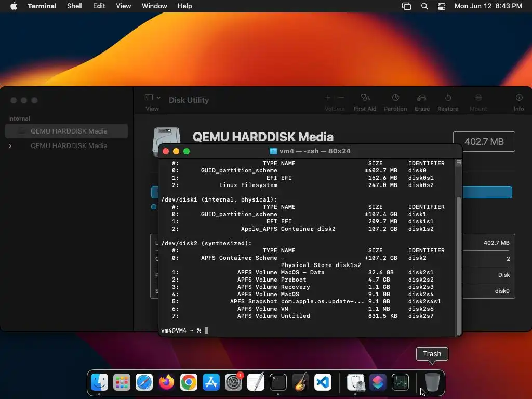Click the vm4 folder icon in title bar

click(273, 151)
